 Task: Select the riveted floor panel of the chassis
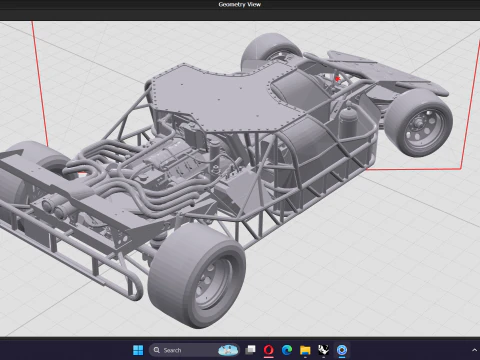(x=230, y=97)
